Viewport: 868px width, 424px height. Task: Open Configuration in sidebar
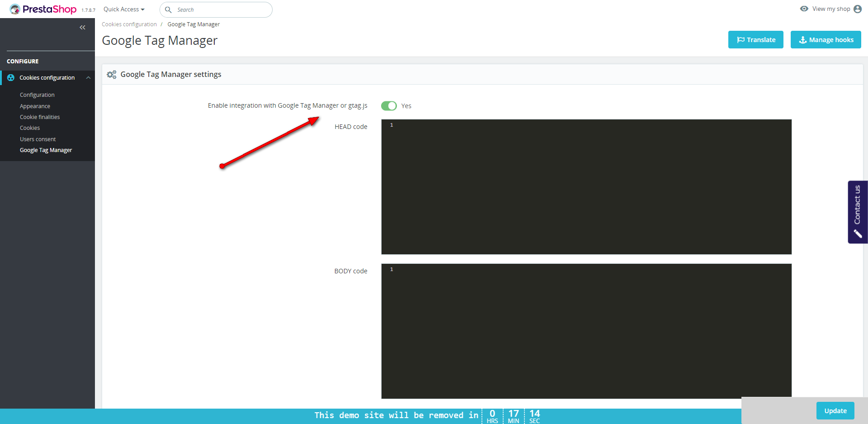click(x=37, y=95)
